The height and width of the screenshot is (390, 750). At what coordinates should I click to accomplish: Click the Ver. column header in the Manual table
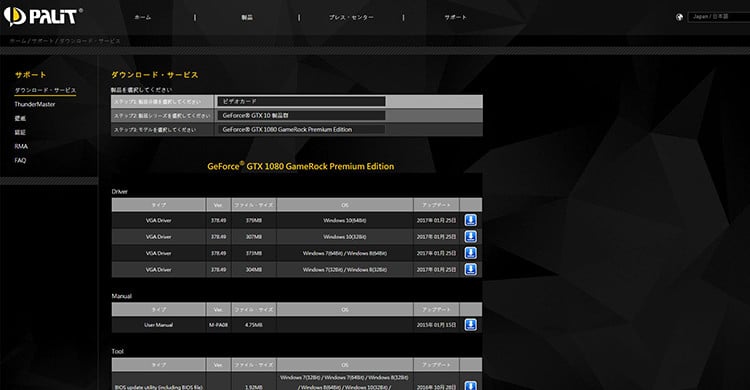coord(218,310)
